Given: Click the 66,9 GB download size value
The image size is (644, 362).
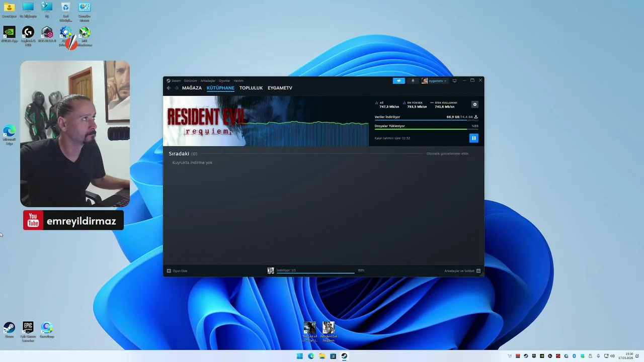Looking at the screenshot, I should coord(453,117).
